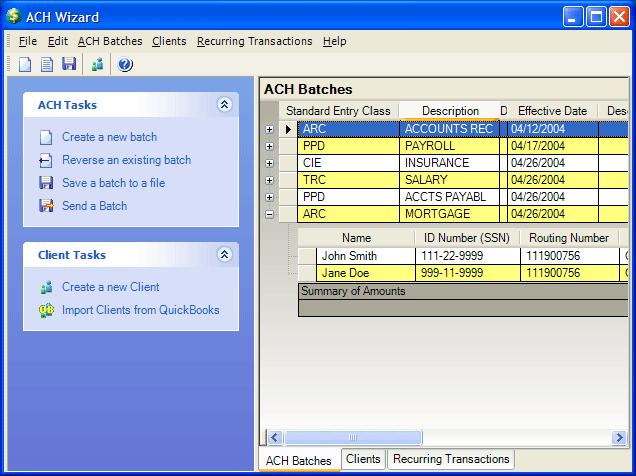636x476 pixels.
Task: Open the Clients menu
Action: coord(169,41)
